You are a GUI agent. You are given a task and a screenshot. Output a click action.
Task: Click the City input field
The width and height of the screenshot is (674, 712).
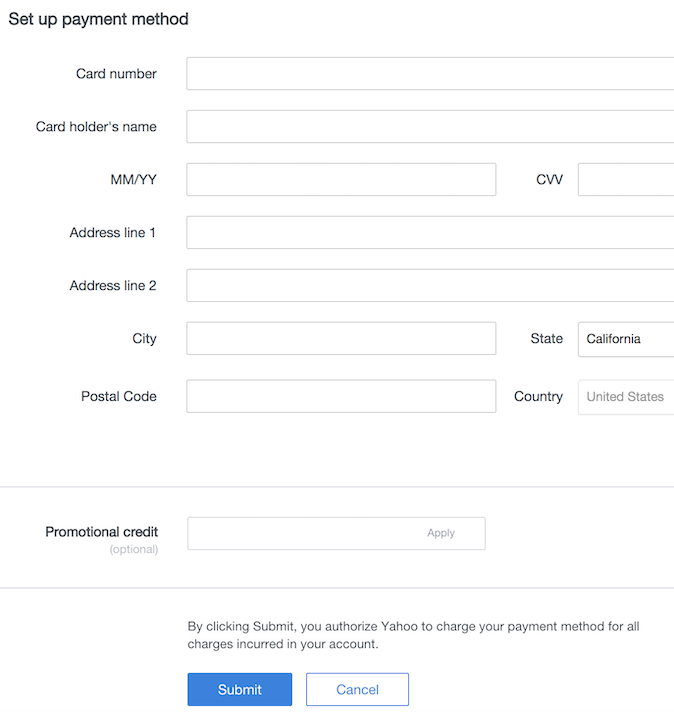341,339
